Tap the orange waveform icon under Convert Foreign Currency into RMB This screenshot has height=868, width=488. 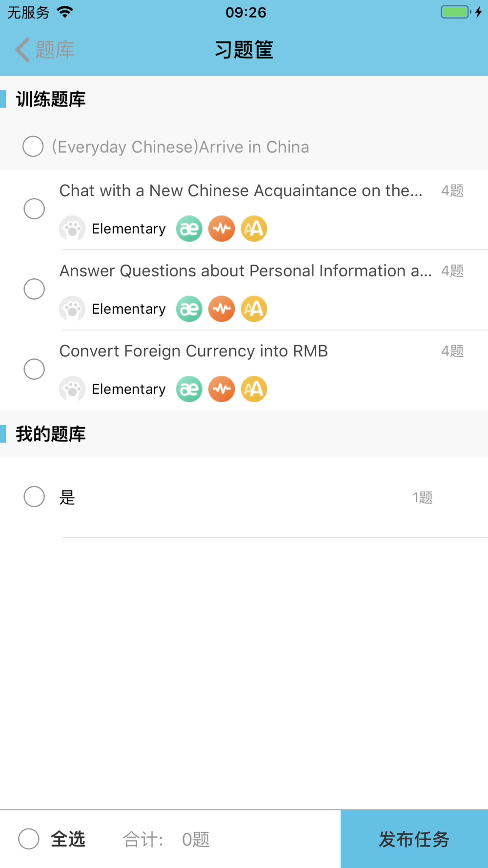click(x=222, y=389)
